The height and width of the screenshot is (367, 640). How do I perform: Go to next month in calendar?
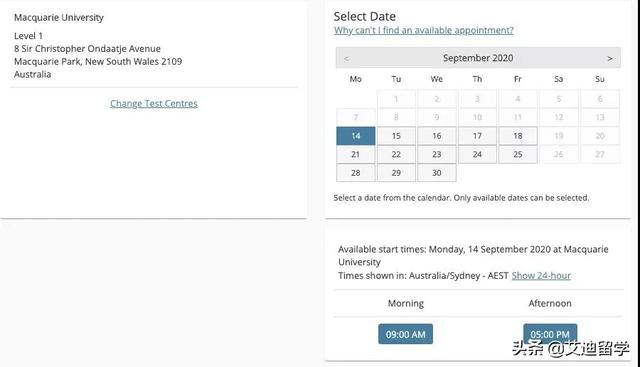click(610, 58)
